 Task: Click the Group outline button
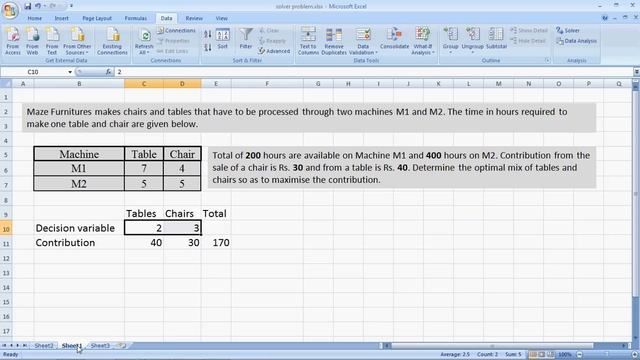coord(451,40)
